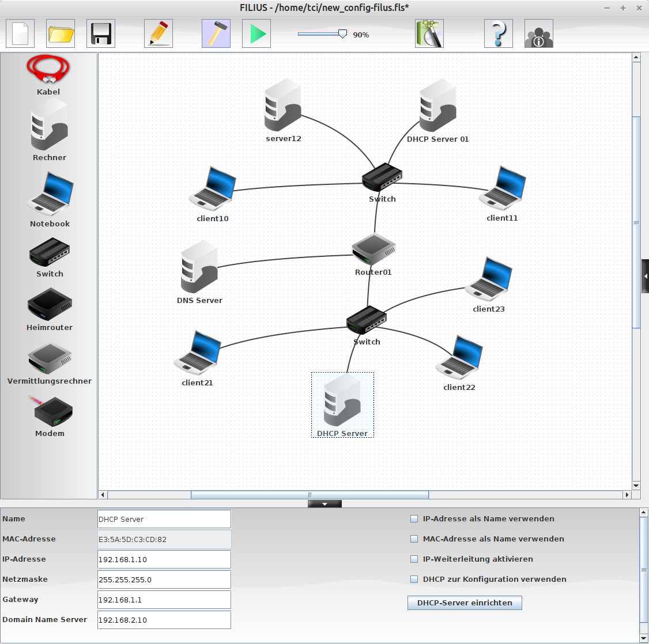Image resolution: width=649 pixels, height=644 pixels.
Task: Open documentation pencil mode icon
Action: [x=159, y=34]
